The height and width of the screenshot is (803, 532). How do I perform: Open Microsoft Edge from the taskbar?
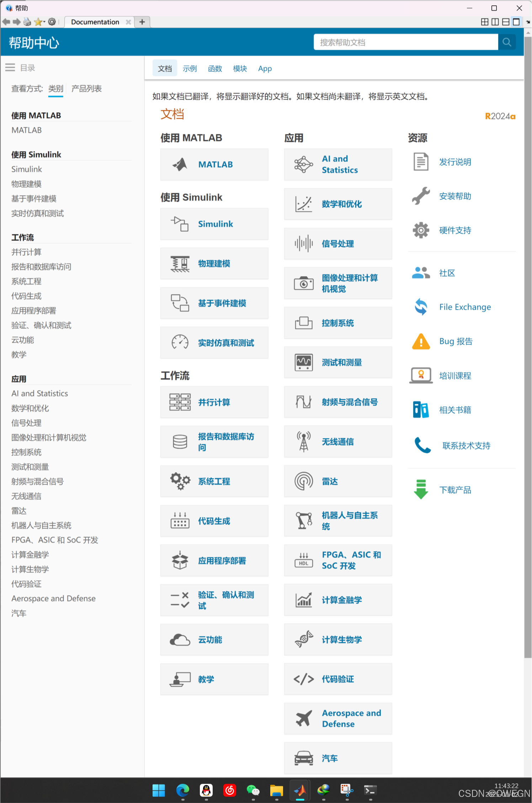click(x=182, y=791)
